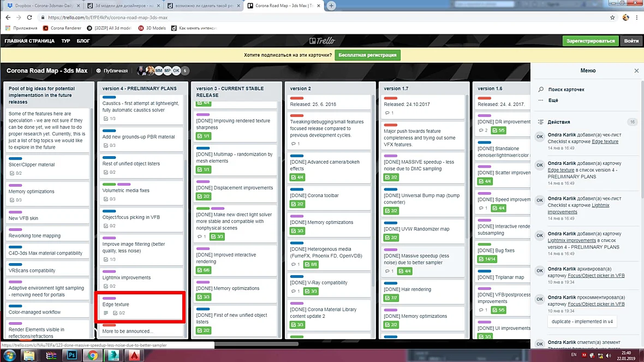The height and width of the screenshot is (362, 644).
Task: Switch to the Dropbox - Corona-3dsmax-Daily tab
Action: pos(44,6)
